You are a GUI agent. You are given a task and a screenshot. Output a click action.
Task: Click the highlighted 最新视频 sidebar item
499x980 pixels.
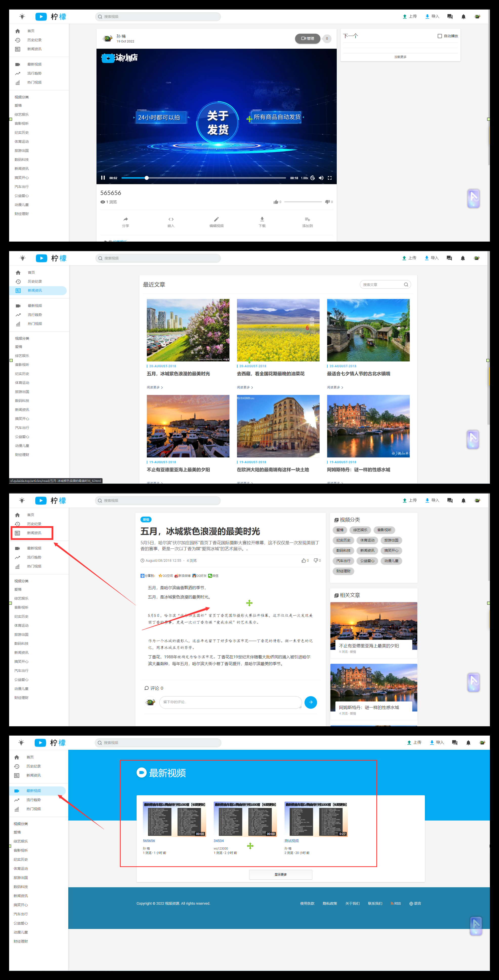(x=37, y=790)
